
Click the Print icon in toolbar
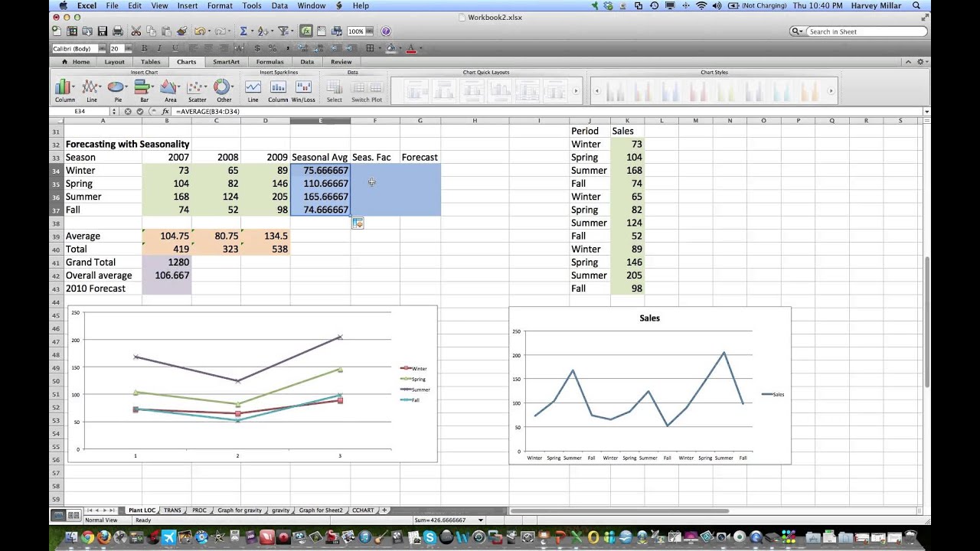tap(117, 31)
